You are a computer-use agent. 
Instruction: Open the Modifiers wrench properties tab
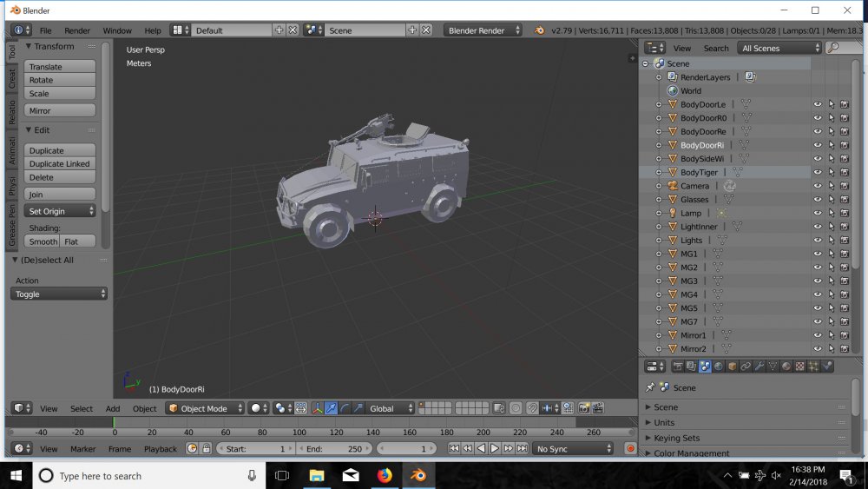[759, 367]
